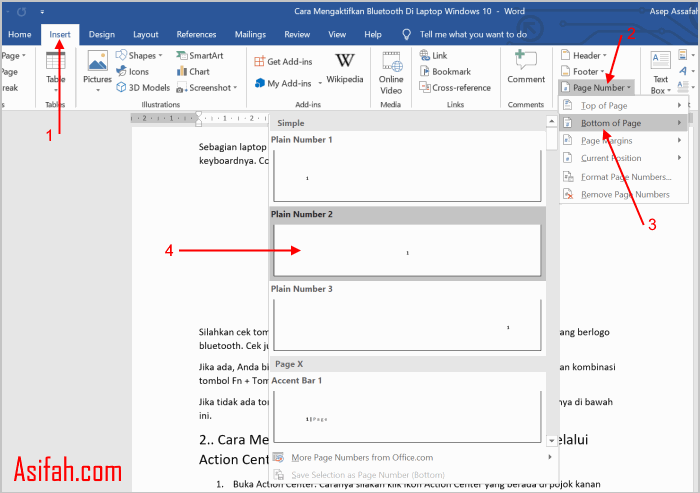Switch to the References tab
The image size is (700, 493).
[196, 34]
